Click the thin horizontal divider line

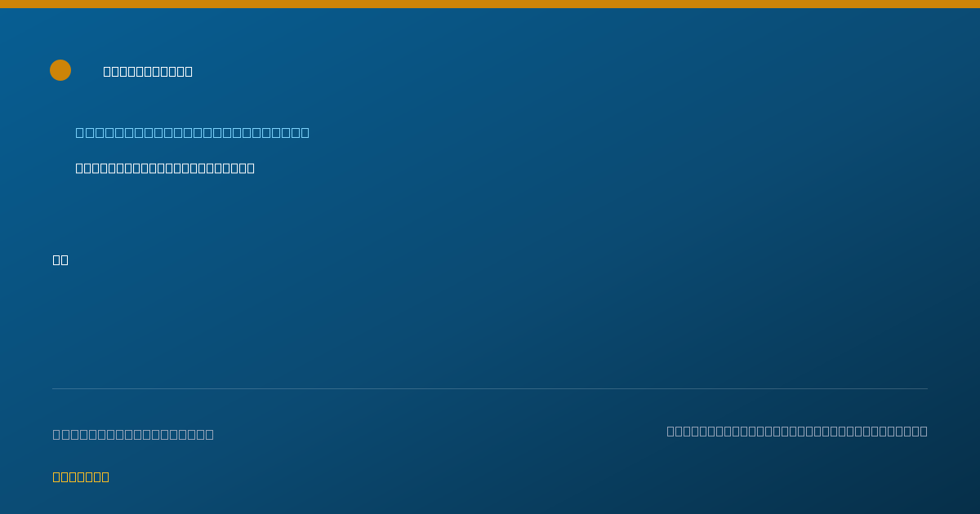490,388
